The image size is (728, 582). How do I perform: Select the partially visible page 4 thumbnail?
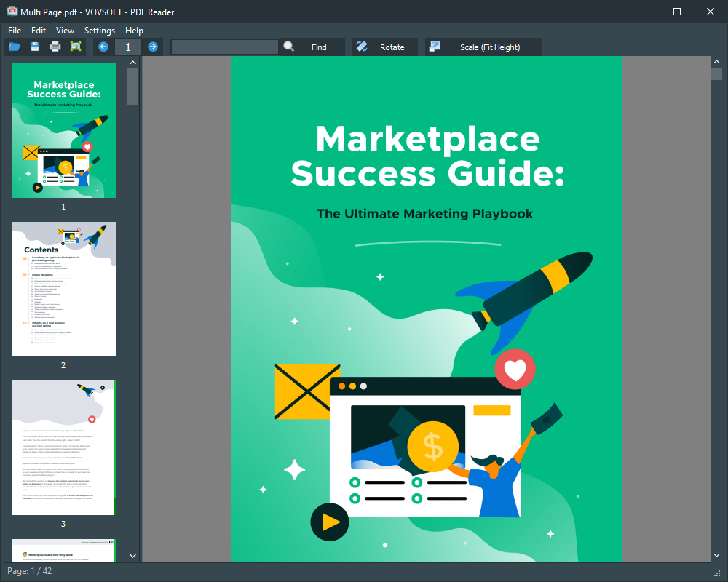coord(63,551)
